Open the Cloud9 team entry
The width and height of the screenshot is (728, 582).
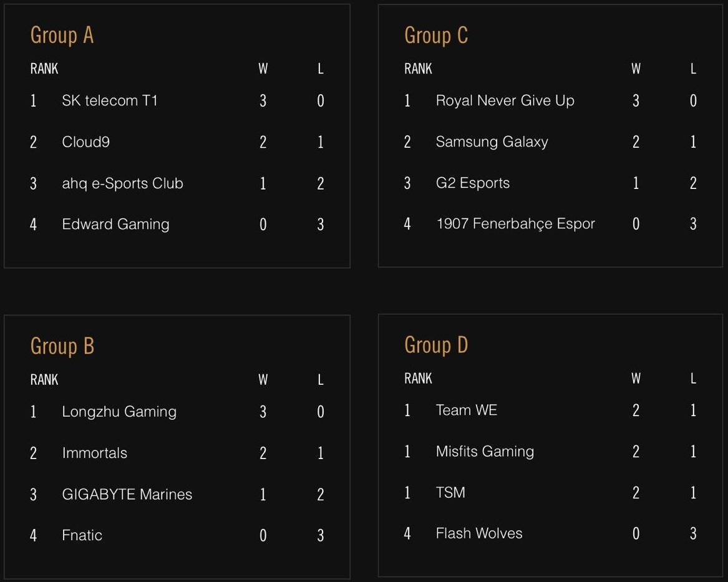[x=86, y=142]
